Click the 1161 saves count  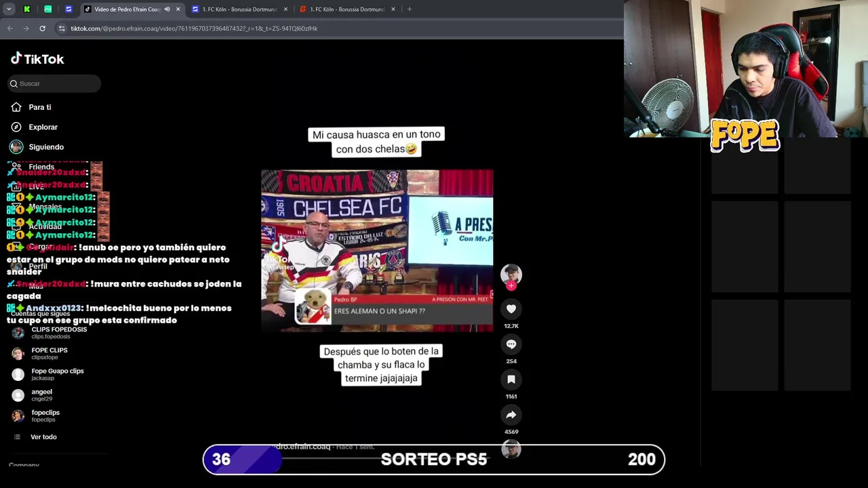coord(511,396)
